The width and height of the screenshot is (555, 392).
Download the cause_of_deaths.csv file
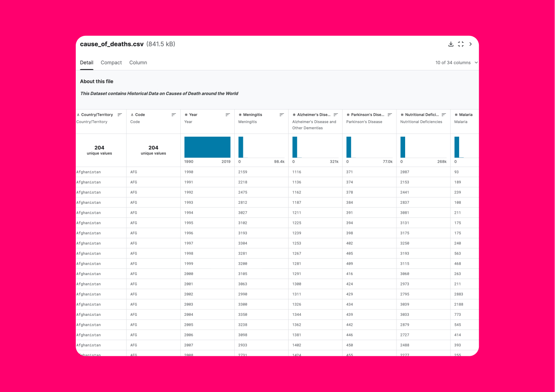pyautogui.click(x=451, y=44)
